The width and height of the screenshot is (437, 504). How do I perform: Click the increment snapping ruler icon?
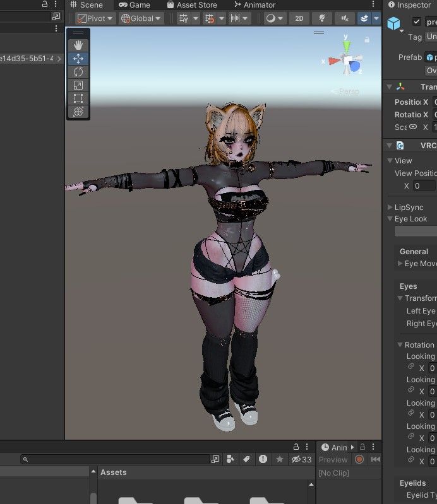pyautogui.click(x=236, y=18)
